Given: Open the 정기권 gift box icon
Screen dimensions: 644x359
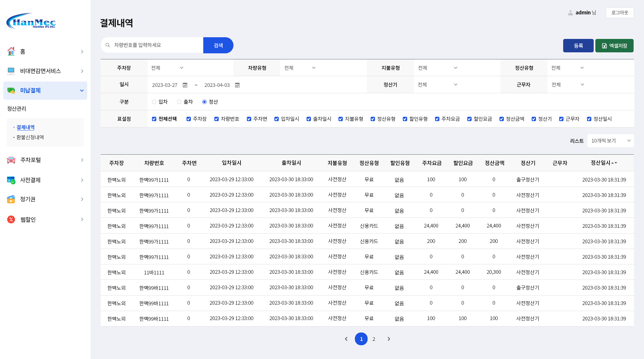Looking at the screenshot, I should [x=11, y=199].
